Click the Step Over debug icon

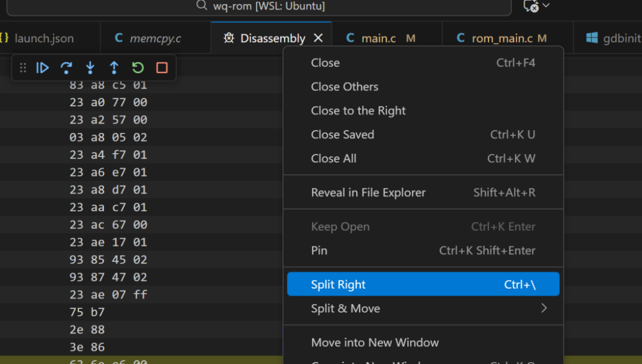point(66,68)
